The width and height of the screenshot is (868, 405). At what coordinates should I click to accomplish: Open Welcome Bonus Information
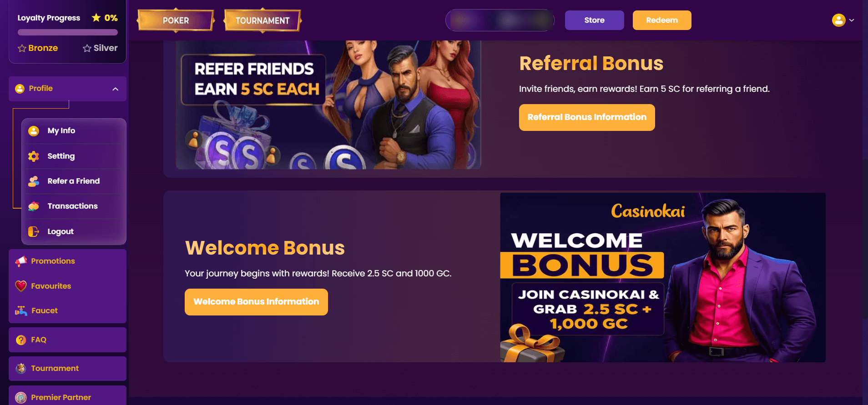click(256, 302)
